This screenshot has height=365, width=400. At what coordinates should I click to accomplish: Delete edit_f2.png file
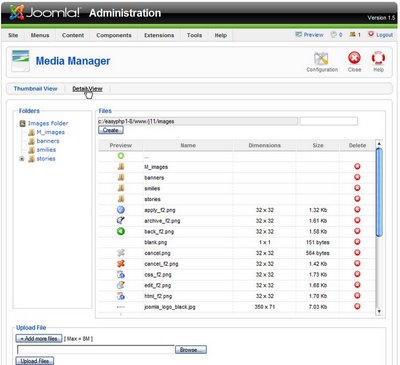[357, 285]
